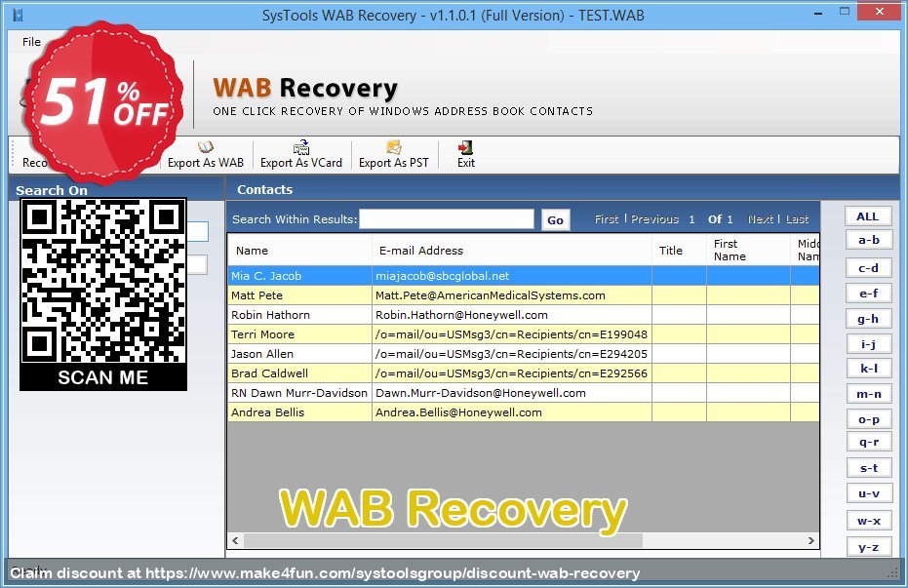The image size is (908, 588).
Task: Show ALL contacts
Action: [x=868, y=216]
